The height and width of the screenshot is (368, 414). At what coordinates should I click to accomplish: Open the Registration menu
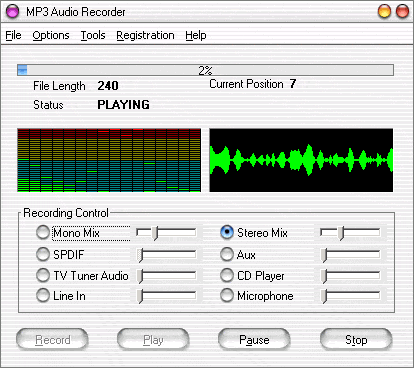click(x=145, y=35)
